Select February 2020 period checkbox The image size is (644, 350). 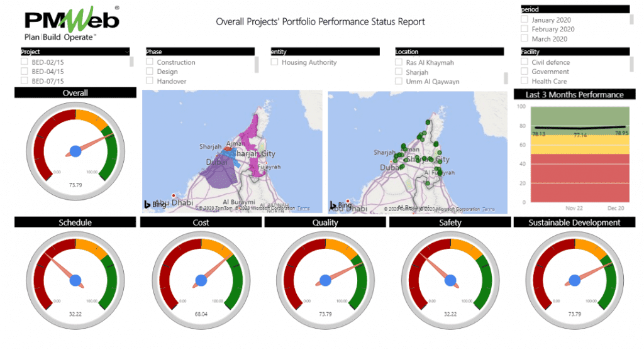point(524,29)
